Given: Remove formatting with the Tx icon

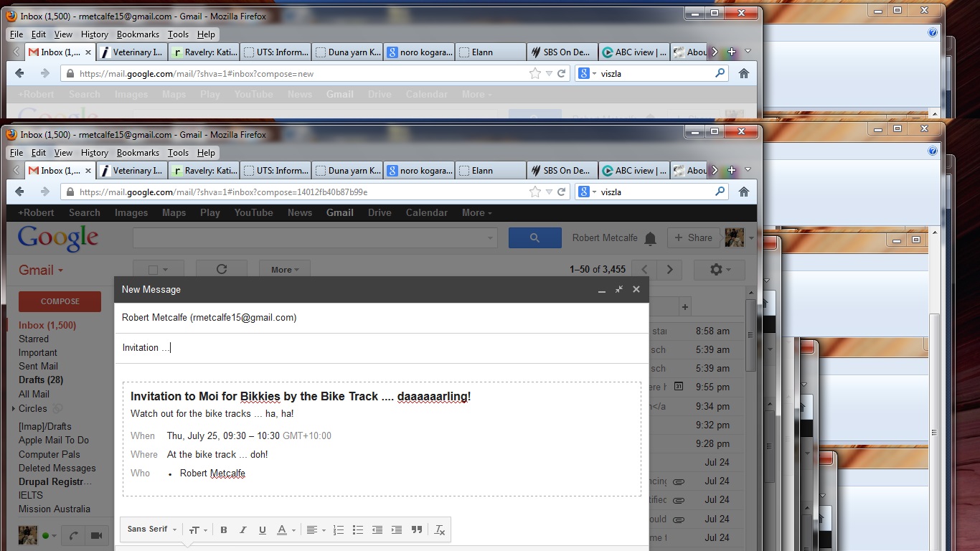Looking at the screenshot, I should (x=440, y=530).
